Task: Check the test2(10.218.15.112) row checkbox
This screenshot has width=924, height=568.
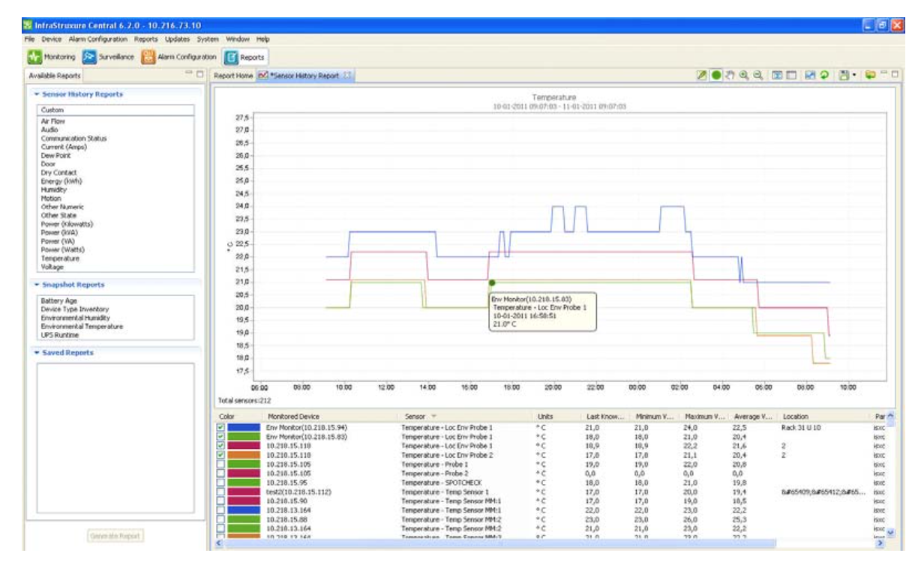Action: pos(220,492)
